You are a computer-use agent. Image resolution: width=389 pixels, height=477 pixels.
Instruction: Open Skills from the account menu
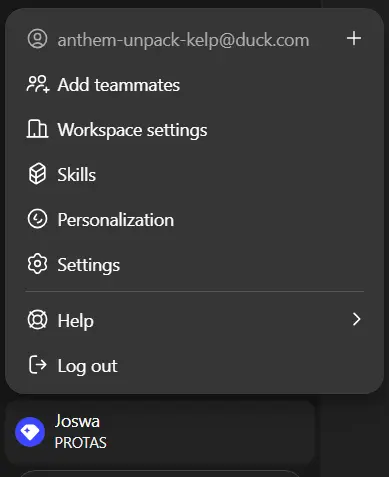click(194, 174)
